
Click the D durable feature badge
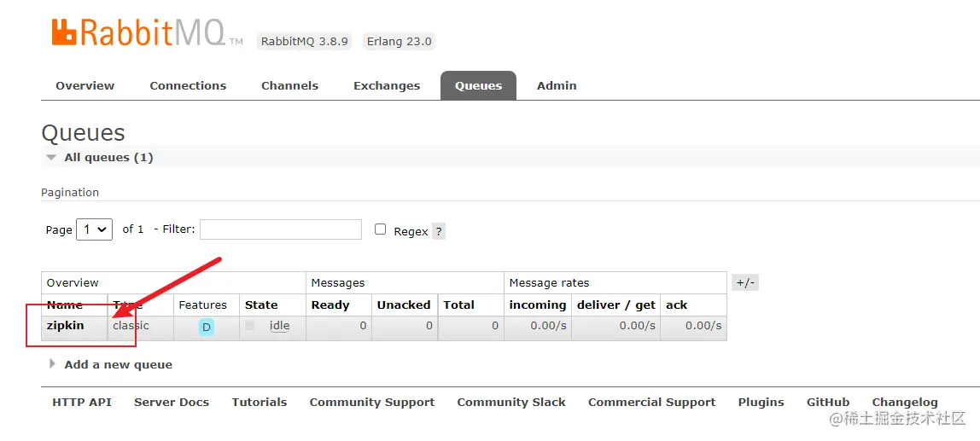coord(207,327)
